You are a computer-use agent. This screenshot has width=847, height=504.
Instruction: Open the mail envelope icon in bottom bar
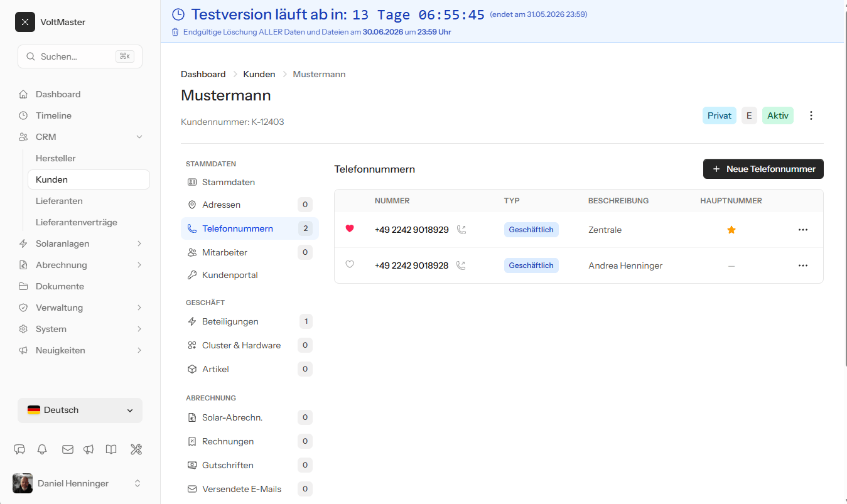(x=68, y=449)
